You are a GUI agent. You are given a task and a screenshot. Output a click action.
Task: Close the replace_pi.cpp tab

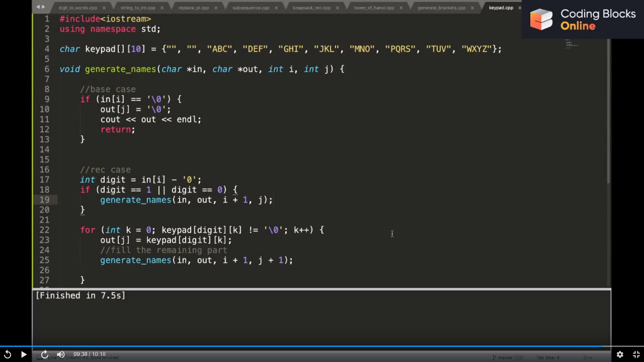click(x=216, y=8)
